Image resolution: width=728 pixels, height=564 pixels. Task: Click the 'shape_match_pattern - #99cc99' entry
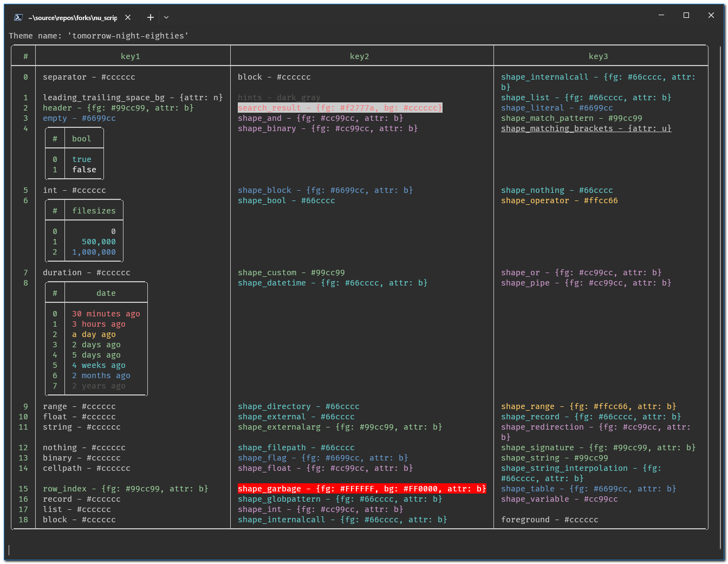[572, 118]
